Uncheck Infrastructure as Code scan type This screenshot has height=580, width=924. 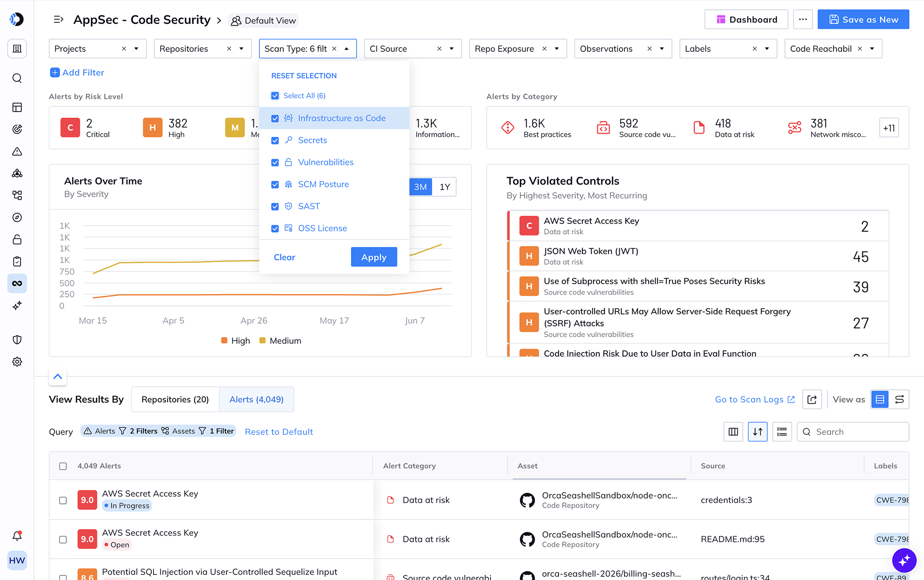(275, 119)
